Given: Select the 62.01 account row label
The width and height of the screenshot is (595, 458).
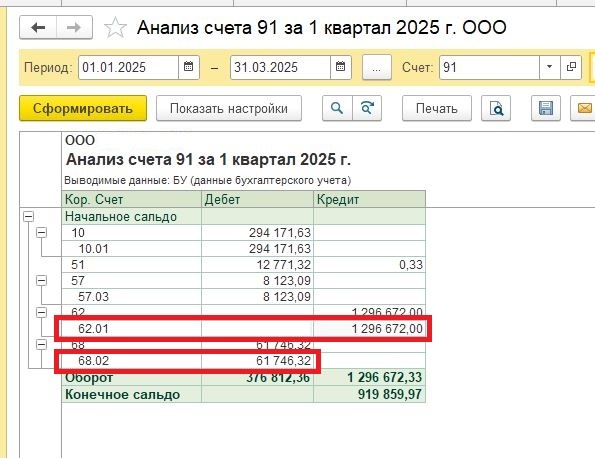Looking at the screenshot, I should pyautogui.click(x=93, y=329).
